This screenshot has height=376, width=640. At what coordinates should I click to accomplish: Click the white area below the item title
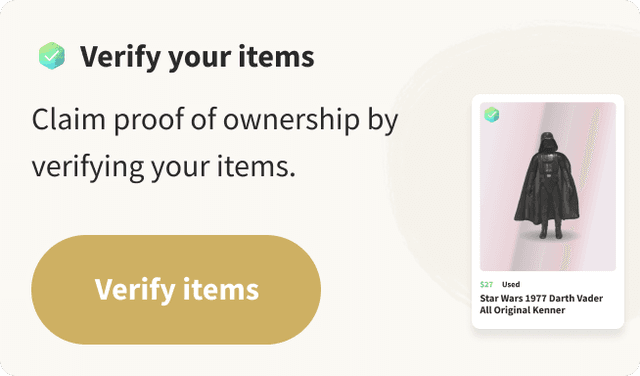coord(548,322)
